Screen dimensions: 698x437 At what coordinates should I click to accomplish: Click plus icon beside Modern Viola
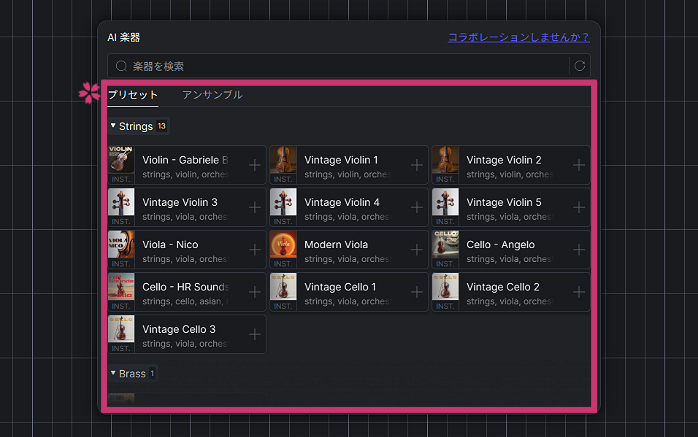coord(416,250)
